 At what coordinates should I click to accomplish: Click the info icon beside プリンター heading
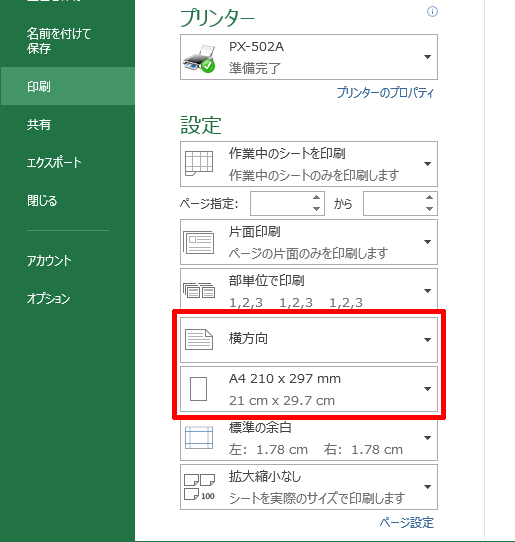click(432, 12)
